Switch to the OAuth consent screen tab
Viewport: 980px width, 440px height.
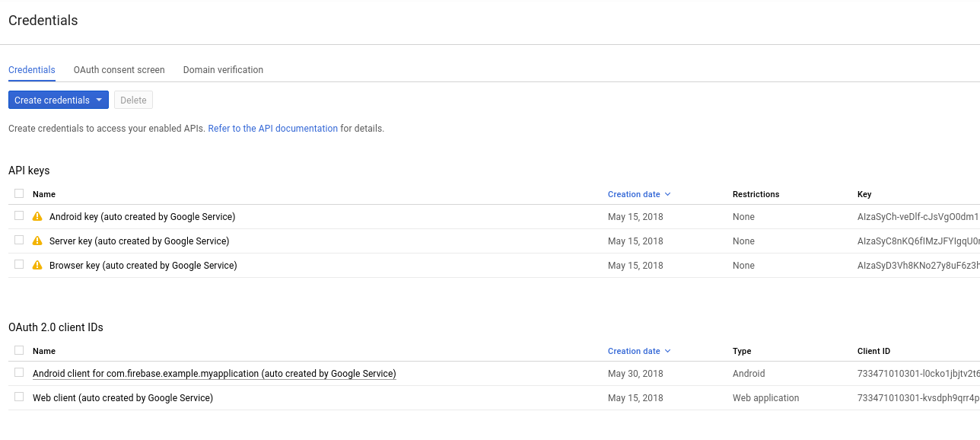[119, 69]
